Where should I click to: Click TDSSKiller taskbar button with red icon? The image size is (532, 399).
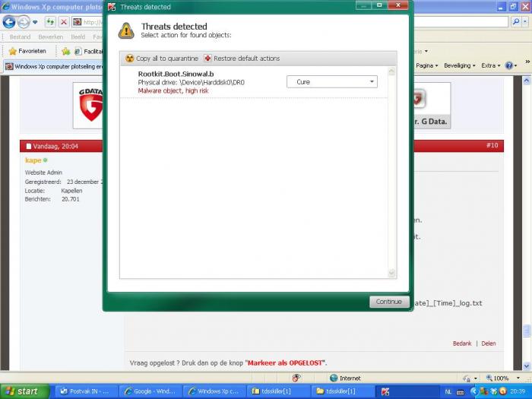[407, 391]
